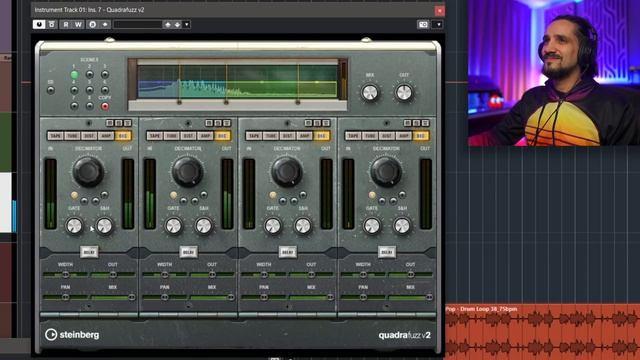Click band 2 DECIMATOR large knob
Image resolution: width=640 pixels, height=360 pixels.
tap(188, 172)
